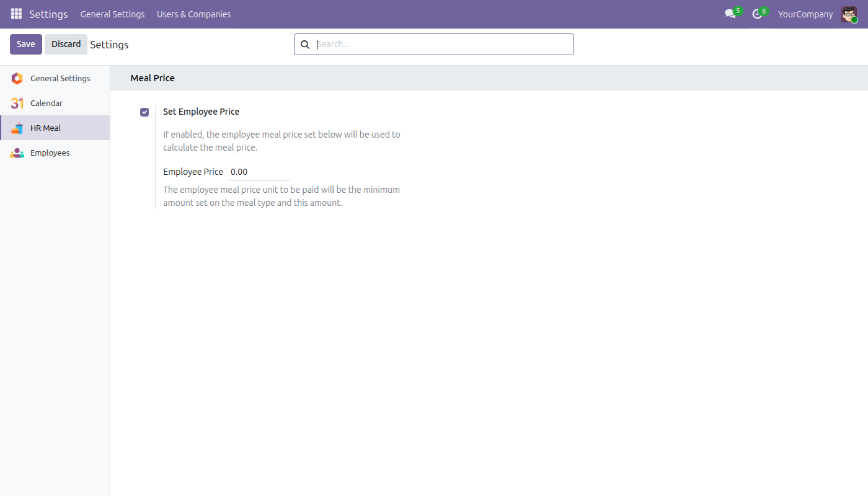Open the apps grid menu icon
Viewport: 868px width, 496px height.
click(16, 14)
